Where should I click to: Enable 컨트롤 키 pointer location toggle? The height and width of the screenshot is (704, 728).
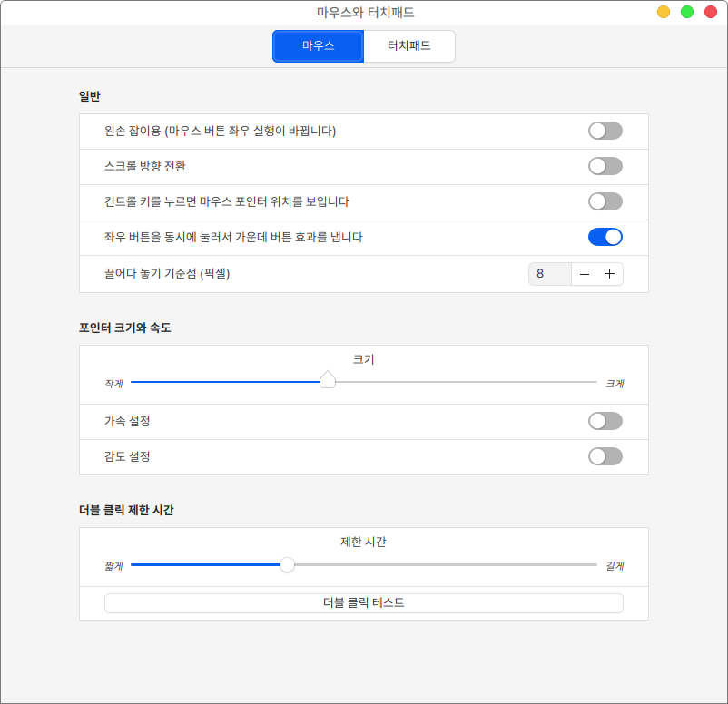click(x=605, y=201)
